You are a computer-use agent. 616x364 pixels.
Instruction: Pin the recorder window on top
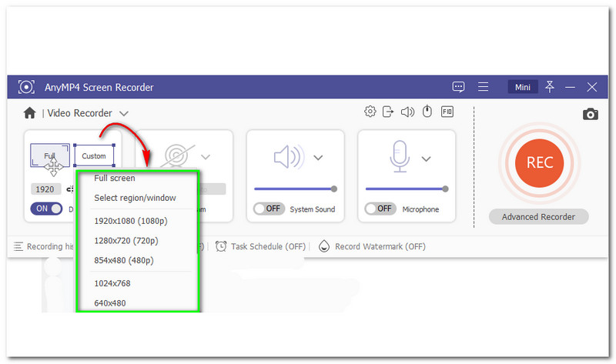(549, 87)
